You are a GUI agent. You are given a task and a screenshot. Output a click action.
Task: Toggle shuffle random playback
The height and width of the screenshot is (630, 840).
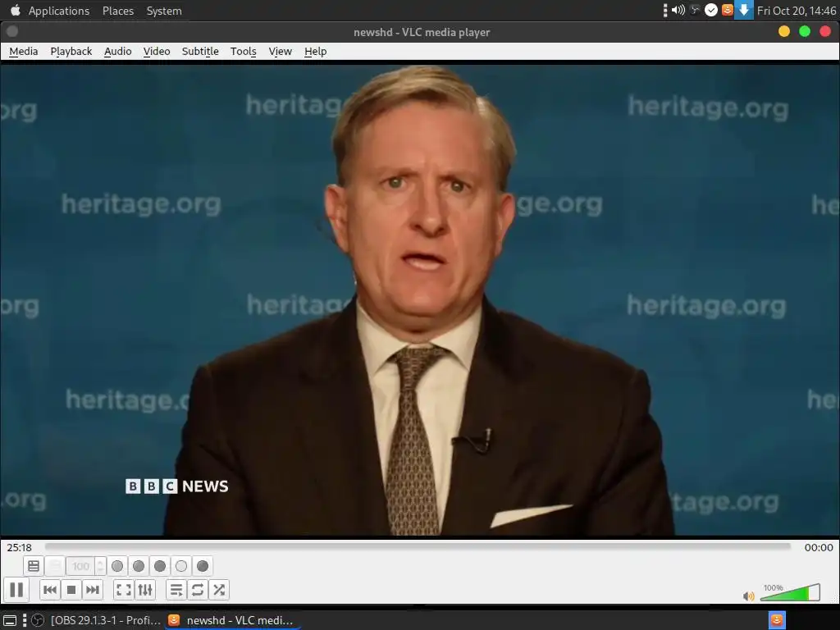click(219, 590)
